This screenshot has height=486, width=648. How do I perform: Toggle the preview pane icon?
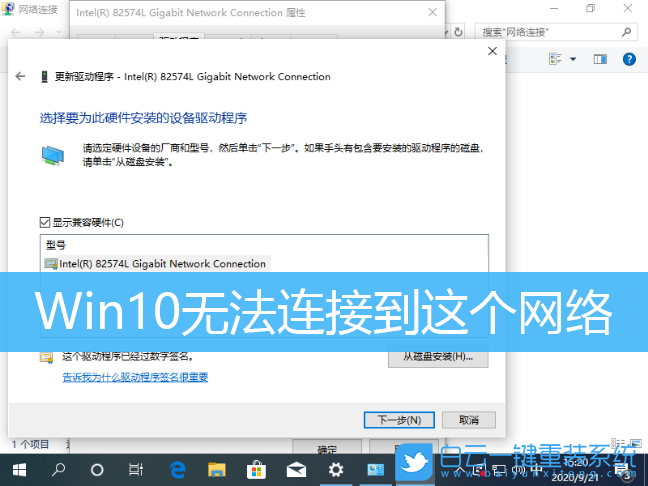(x=600, y=59)
